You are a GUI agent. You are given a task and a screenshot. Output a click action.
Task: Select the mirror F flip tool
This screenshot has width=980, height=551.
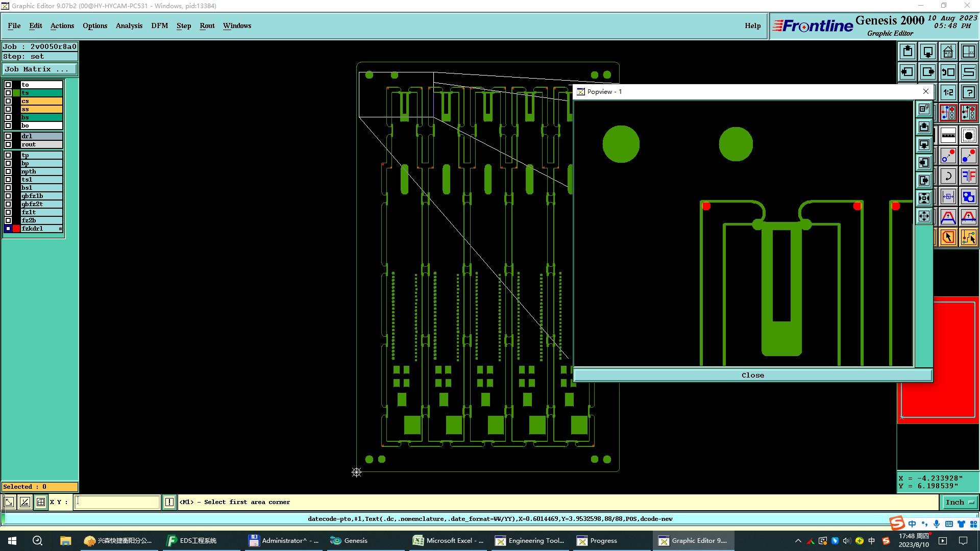click(x=968, y=177)
